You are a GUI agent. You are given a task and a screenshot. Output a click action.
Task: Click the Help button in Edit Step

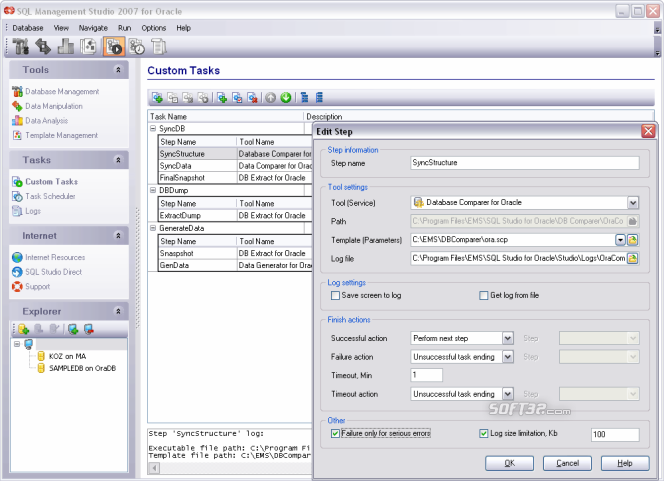point(625,463)
